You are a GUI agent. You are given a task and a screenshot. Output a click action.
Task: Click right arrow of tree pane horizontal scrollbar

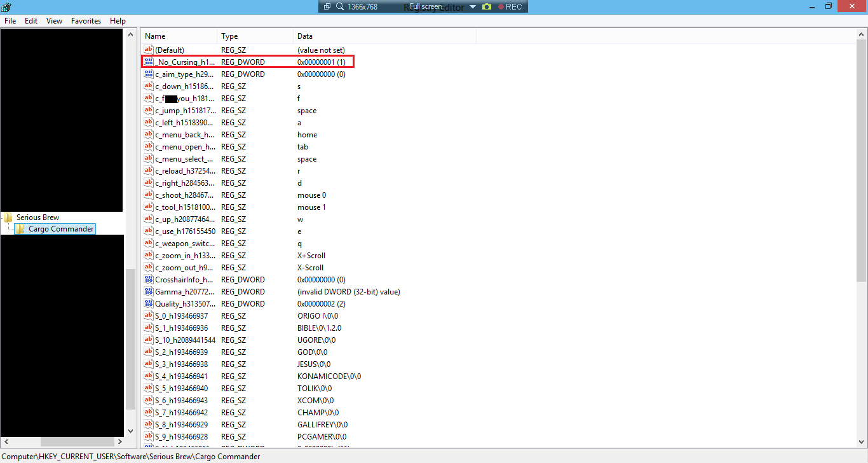(119, 441)
